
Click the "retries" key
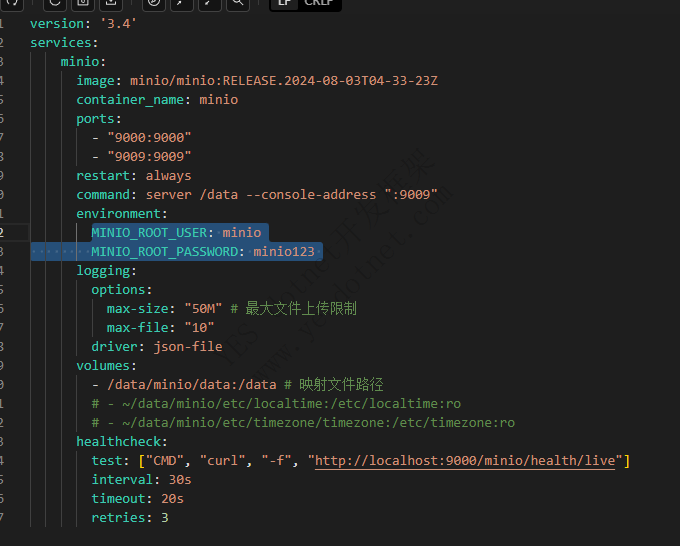[118, 518]
